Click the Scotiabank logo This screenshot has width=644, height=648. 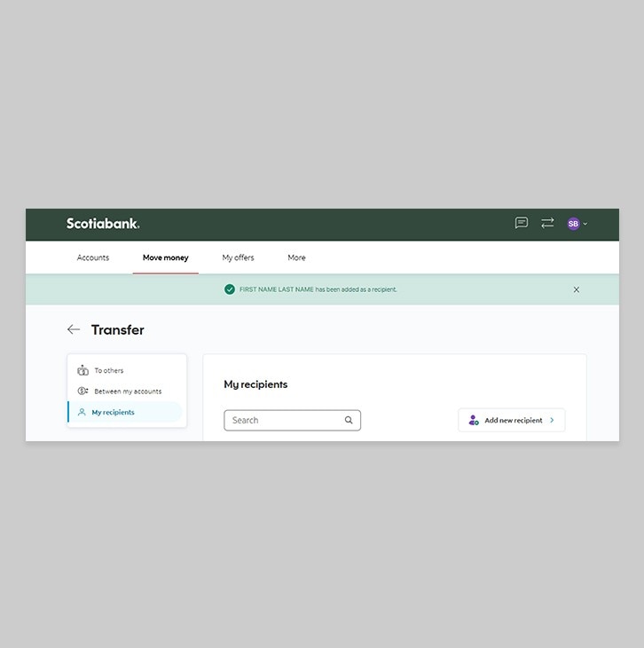coord(103,224)
